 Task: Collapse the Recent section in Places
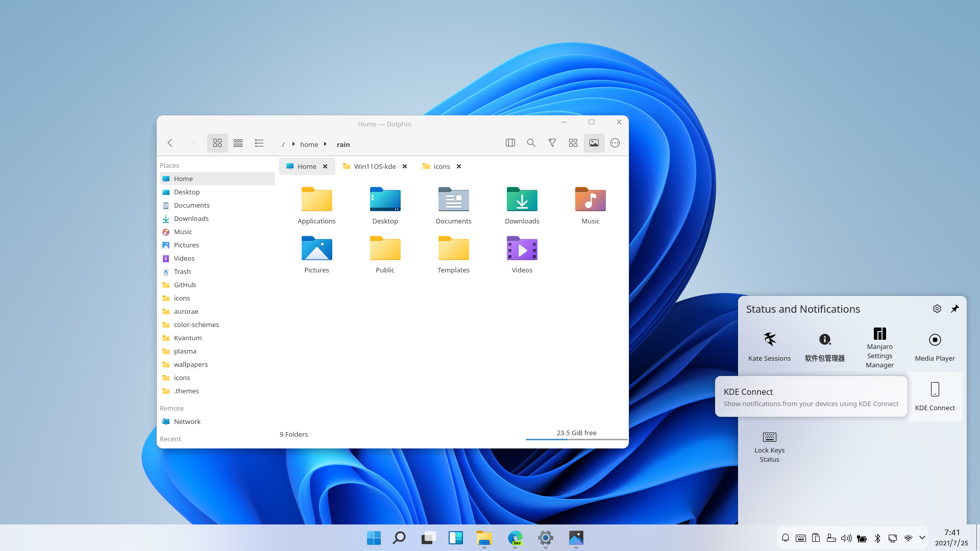170,439
